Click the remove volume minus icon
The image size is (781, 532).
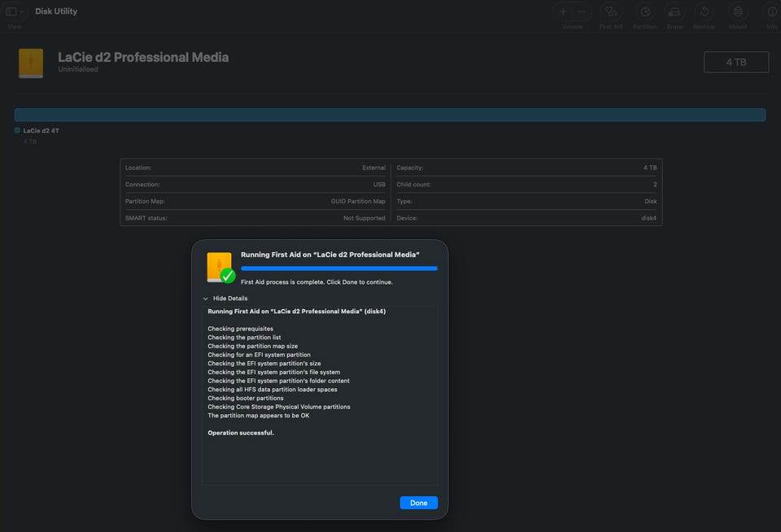(x=582, y=12)
